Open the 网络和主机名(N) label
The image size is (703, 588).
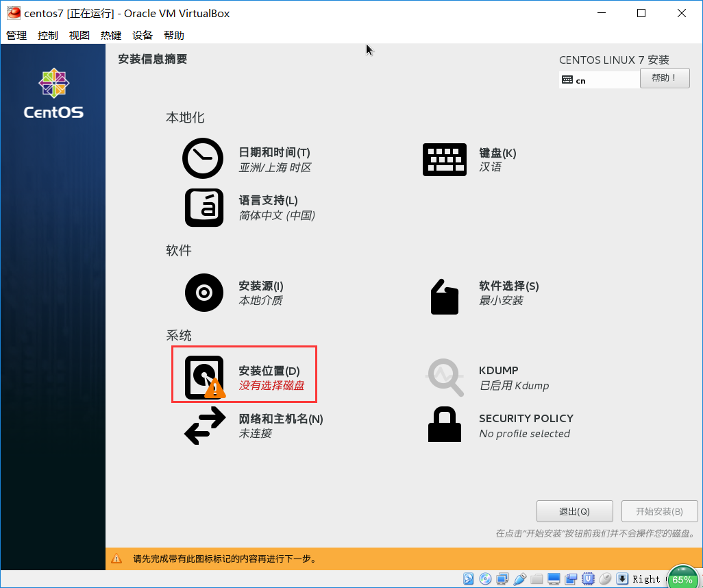[x=281, y=419]
